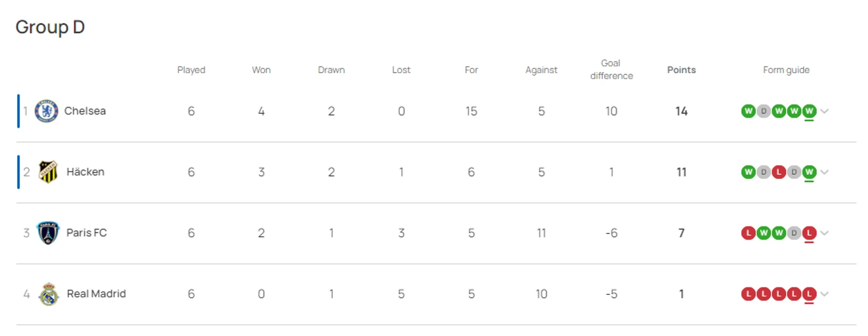Screen dimensions: 868x336
Task: Expand Paris FC's form guide chevron
Action: click(x=825, y=233)
